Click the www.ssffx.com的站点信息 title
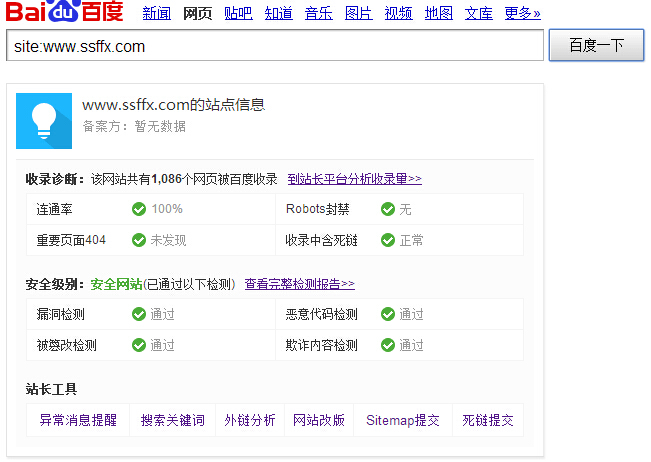 click(x=174, y=105)
